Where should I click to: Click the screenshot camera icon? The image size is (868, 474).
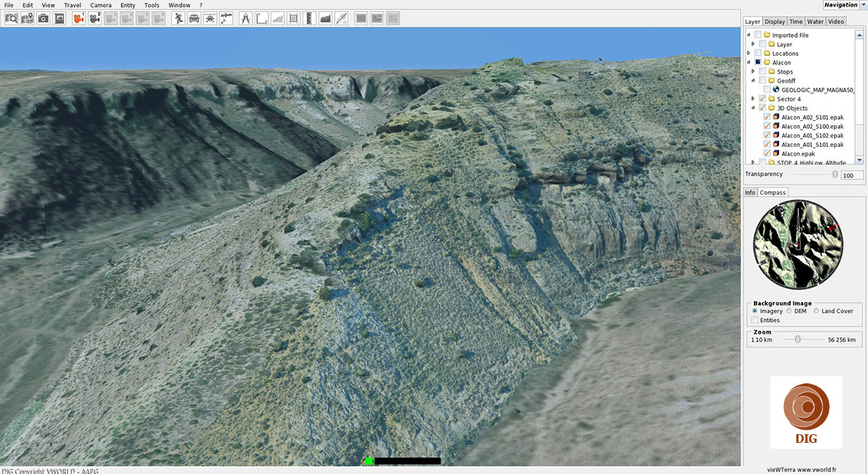pyautogui.click(x=43, y=18)
